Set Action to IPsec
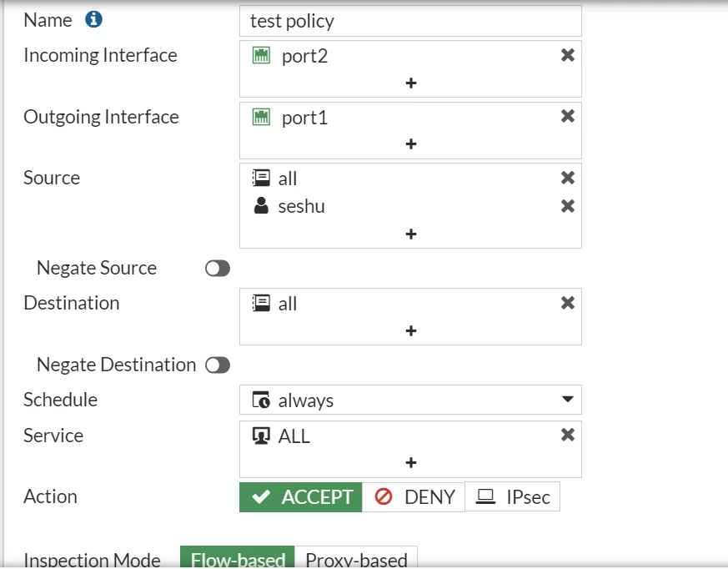 tap(513, 497)
